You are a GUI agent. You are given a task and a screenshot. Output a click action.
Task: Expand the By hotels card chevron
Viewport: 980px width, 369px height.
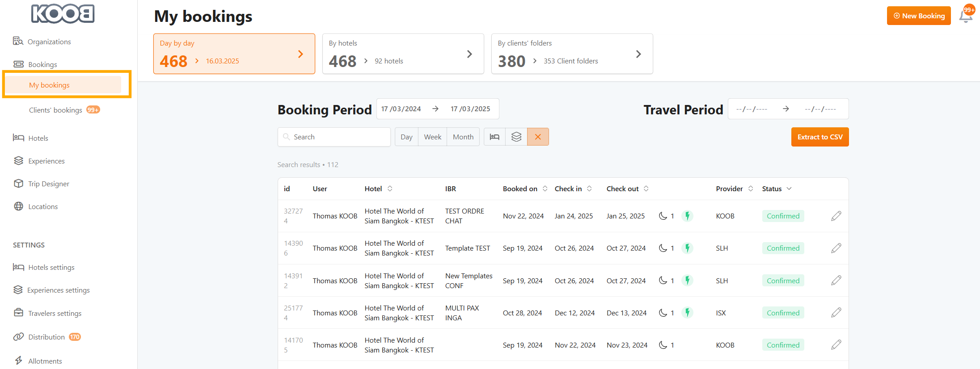pyautogui.click(x=469, y=54)
